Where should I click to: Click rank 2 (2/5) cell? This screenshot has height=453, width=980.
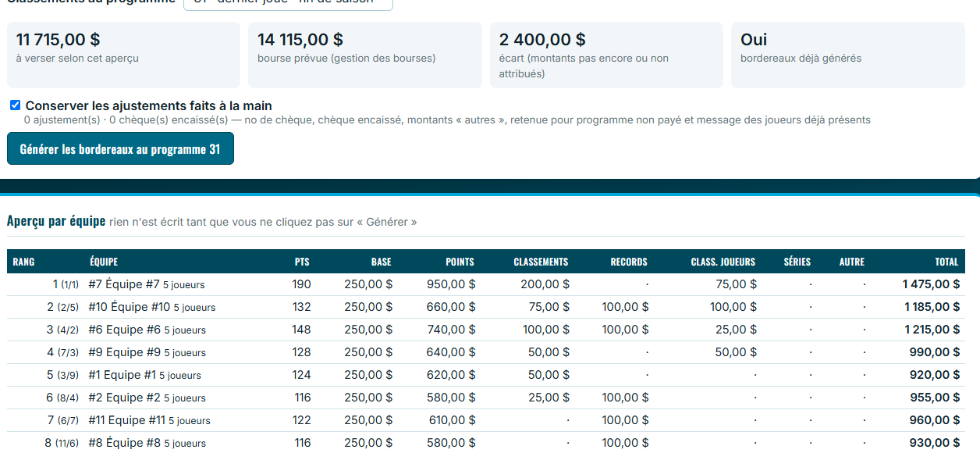pyautogui.click(x=63, y=307)
